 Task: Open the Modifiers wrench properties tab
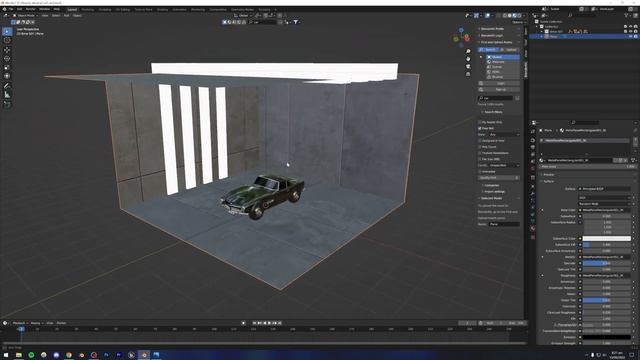533,194
